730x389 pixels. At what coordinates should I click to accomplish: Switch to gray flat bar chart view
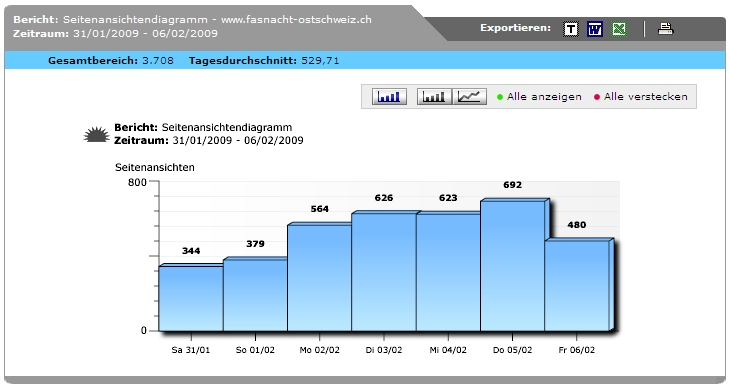click(x=434, y=96)
